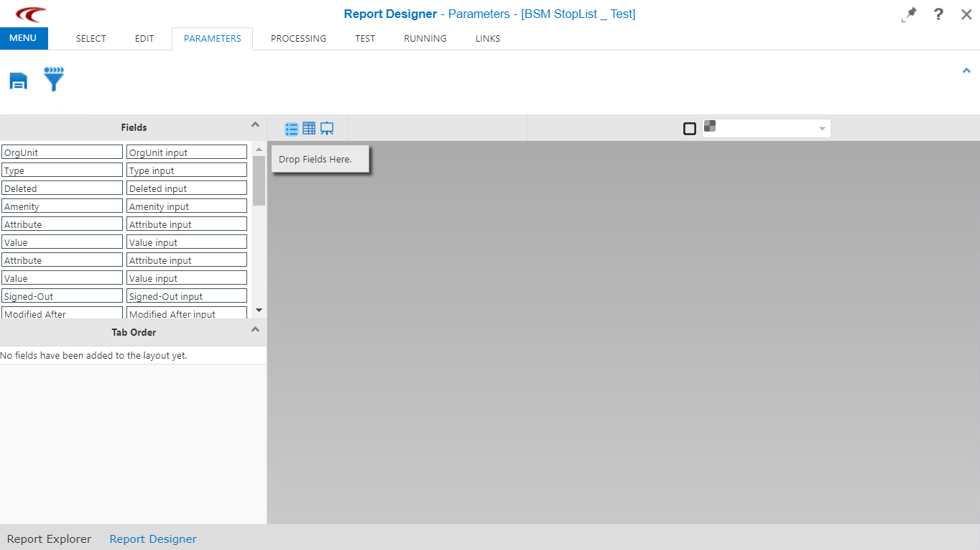Image resolution: width=980 pixels, height=550 pixels.
Task: Click the checkered color swatch in the combo box
Action: 710,126
